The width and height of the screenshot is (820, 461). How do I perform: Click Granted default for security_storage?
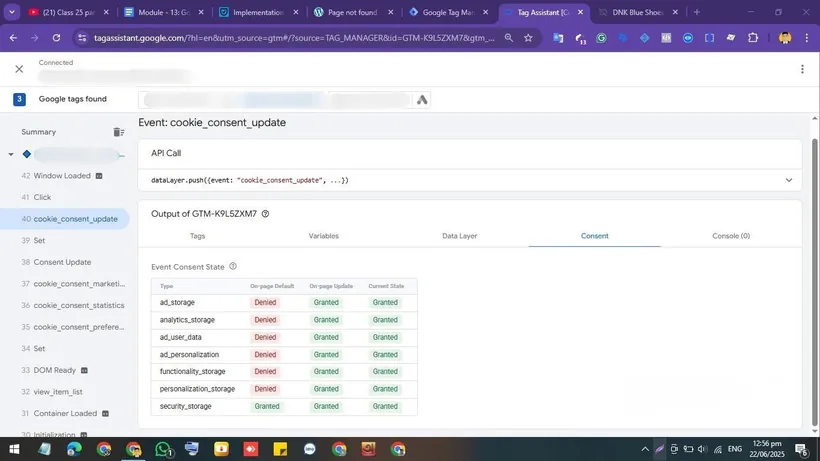[x=267, y=406]
